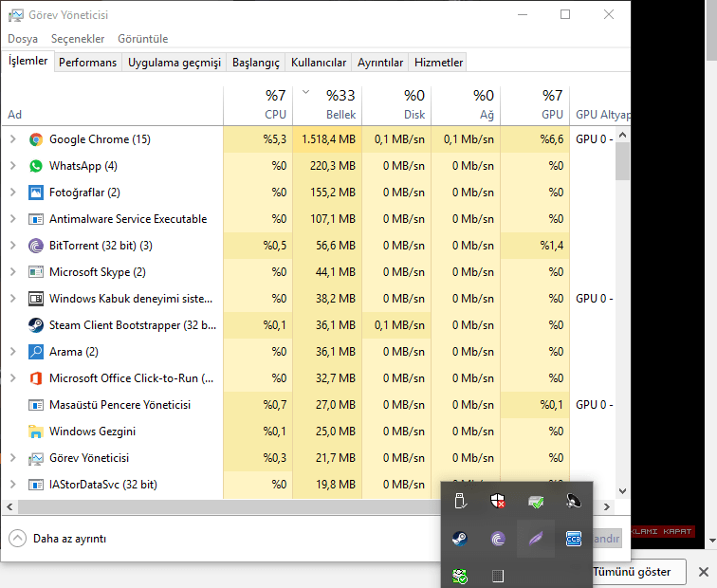The width and height of the screenshot is (717, 588).
Task: Click the Windows Kabuk deneyimi process icon
Action: click(36, 299)
